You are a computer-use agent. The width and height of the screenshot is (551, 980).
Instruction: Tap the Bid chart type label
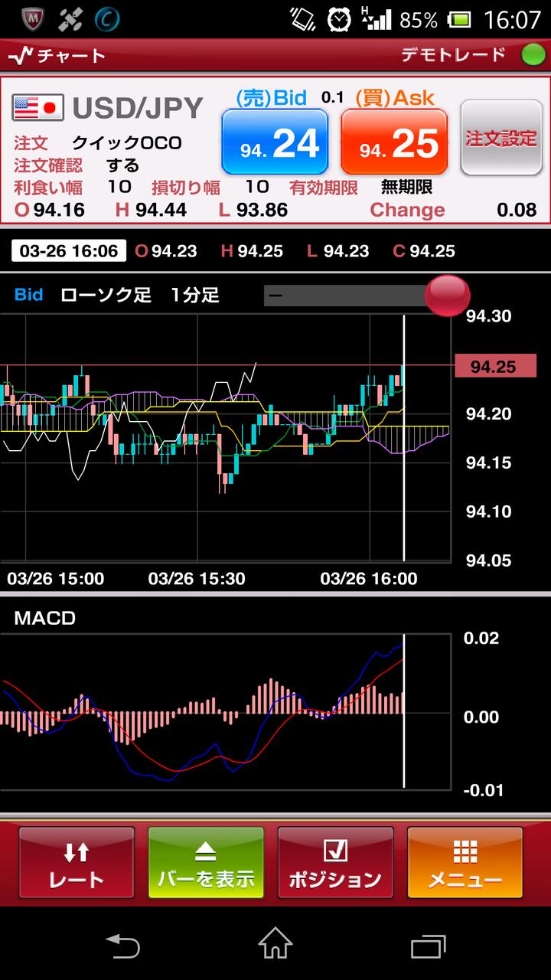pyautogui.click(x=28, y=295)
